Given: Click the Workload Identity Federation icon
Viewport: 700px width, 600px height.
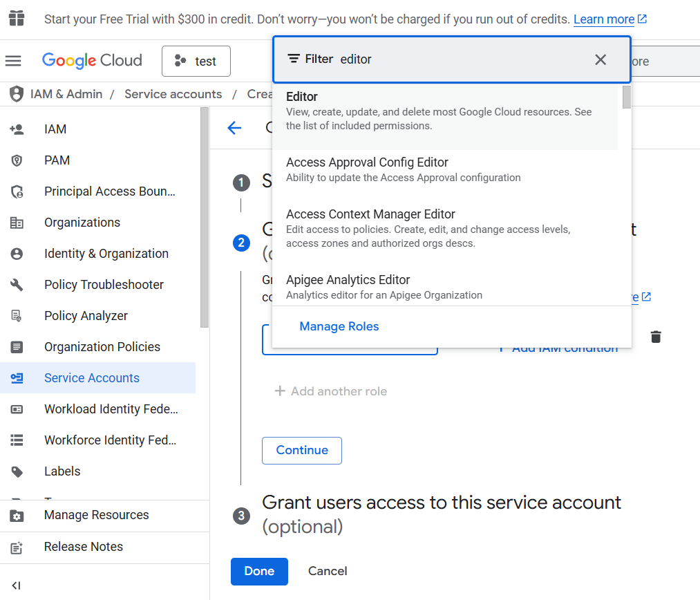Looking at the screenshot, I should [17, 409].
